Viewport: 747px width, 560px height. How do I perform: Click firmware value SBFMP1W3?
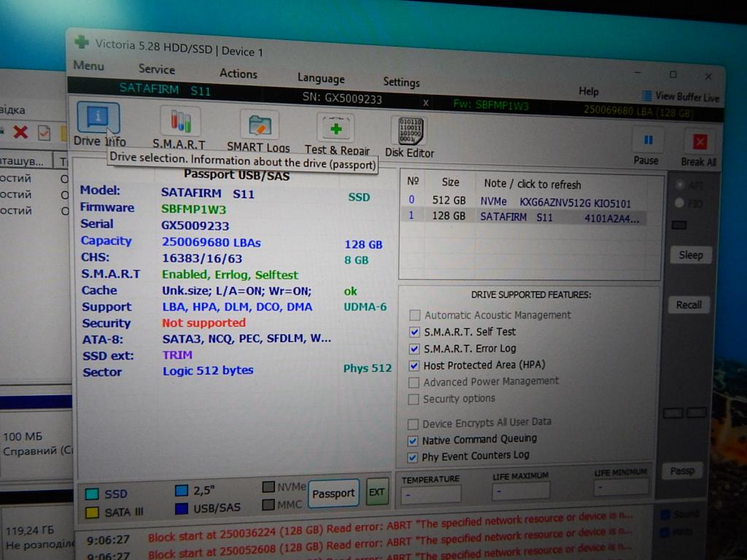pos(193,209)
